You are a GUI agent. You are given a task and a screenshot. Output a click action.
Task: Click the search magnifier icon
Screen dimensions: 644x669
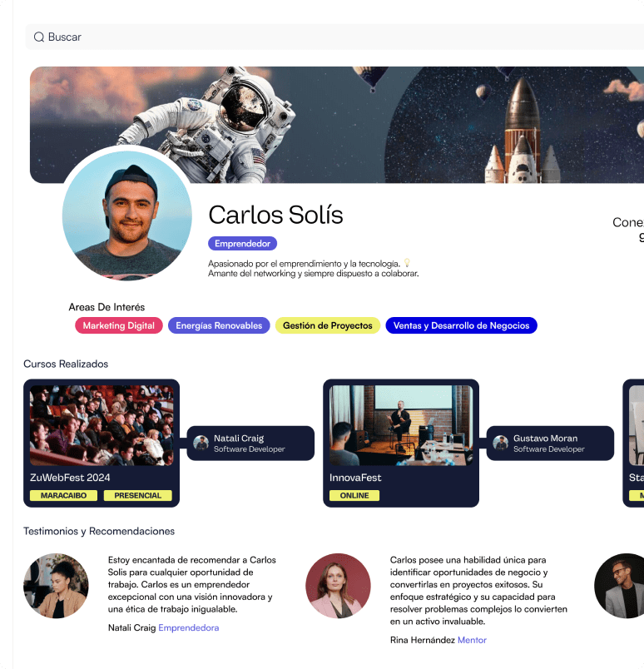(39, 37)
